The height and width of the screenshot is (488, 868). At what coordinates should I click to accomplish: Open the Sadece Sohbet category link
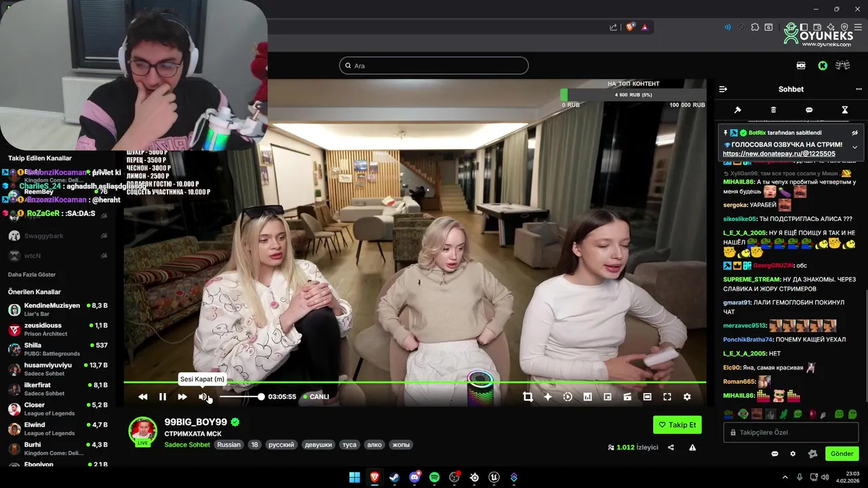tap(187, 445)
